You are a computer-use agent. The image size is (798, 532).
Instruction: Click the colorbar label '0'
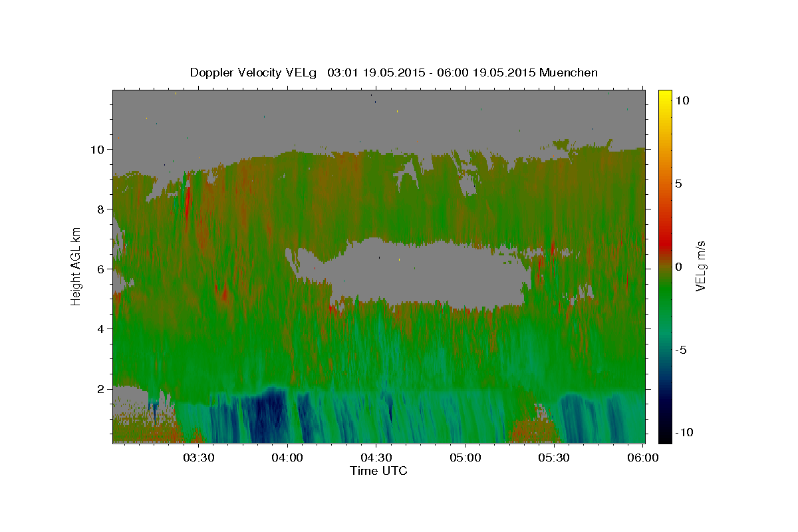[678, 267]
